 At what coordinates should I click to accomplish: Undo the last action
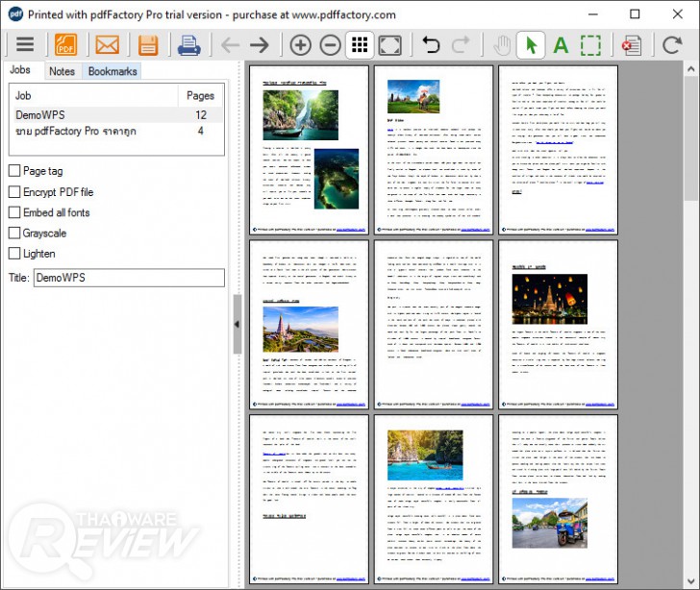tap(431, 44)
